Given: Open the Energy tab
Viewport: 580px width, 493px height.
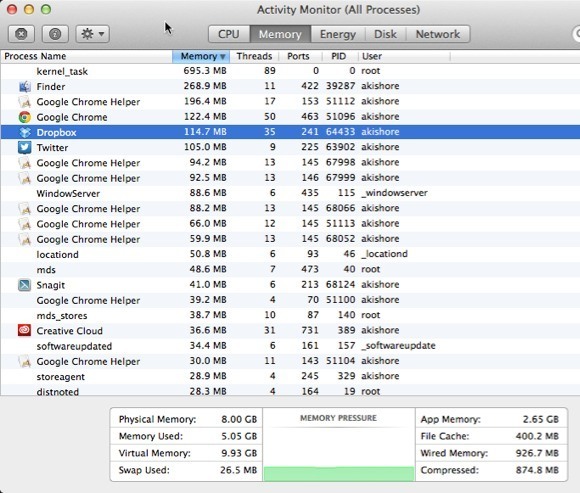Looking at the screenshot, I should [x=338, y=34].
